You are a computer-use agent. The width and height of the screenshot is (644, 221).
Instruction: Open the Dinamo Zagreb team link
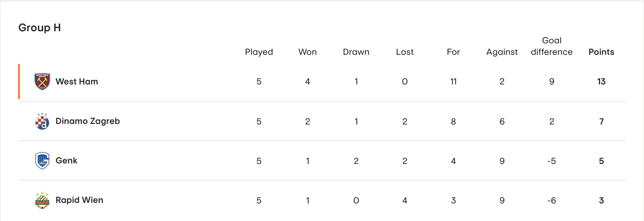[x=88, y=121]
